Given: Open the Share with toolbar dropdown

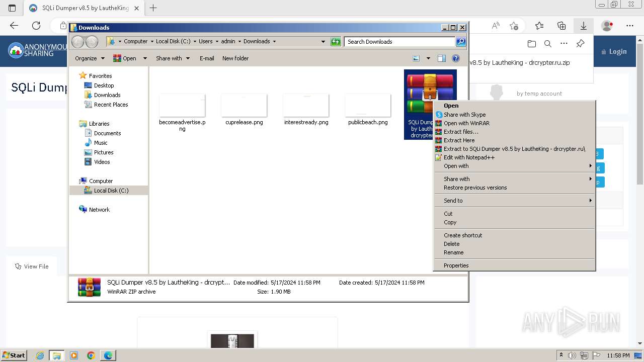Looking at the screenshot, I should (x=173, y=58).
